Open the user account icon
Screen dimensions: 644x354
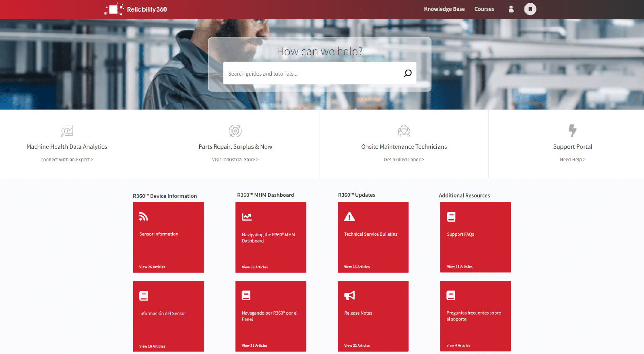click(x=511, y=9)
